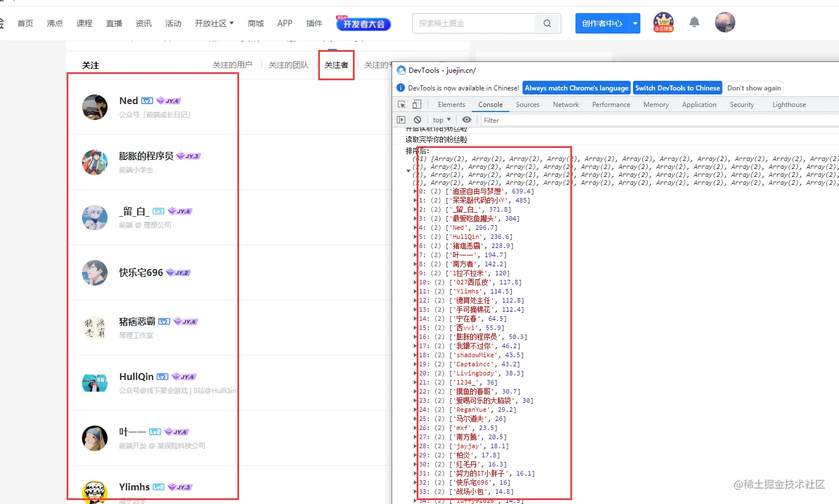Open Ylimhs user name
The image size is (839, 504).
point(134,487)
